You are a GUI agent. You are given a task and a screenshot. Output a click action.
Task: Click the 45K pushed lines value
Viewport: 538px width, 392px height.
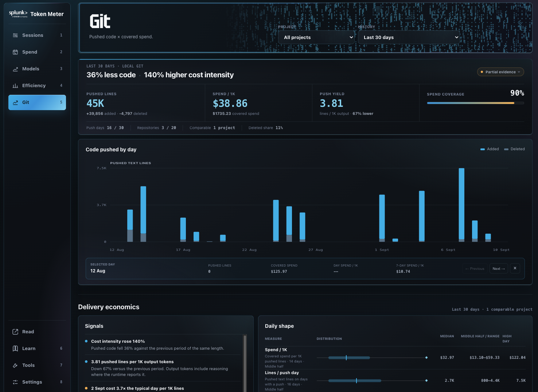[x=95, y=104]
